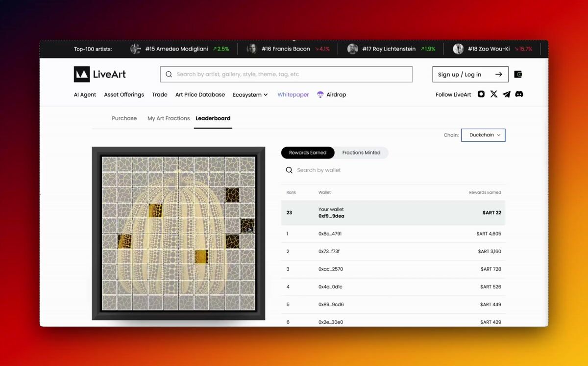The image size is (588, 366).
Task: Open the Duckchain chain dropdown
Action: pos(483,135)
